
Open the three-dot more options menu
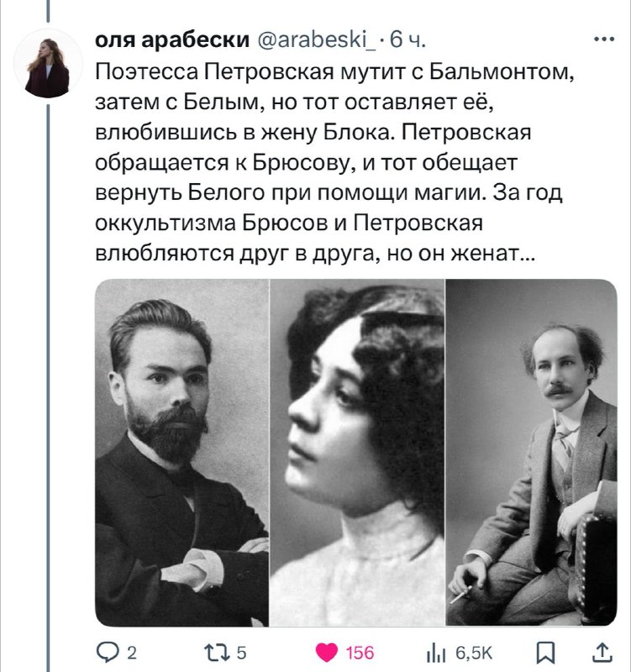[x=605, y=39]
